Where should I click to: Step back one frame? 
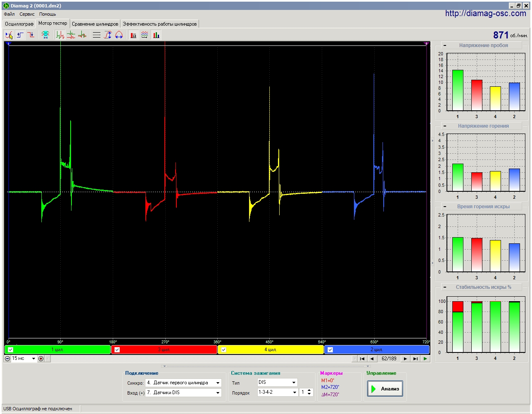(372, 359)
